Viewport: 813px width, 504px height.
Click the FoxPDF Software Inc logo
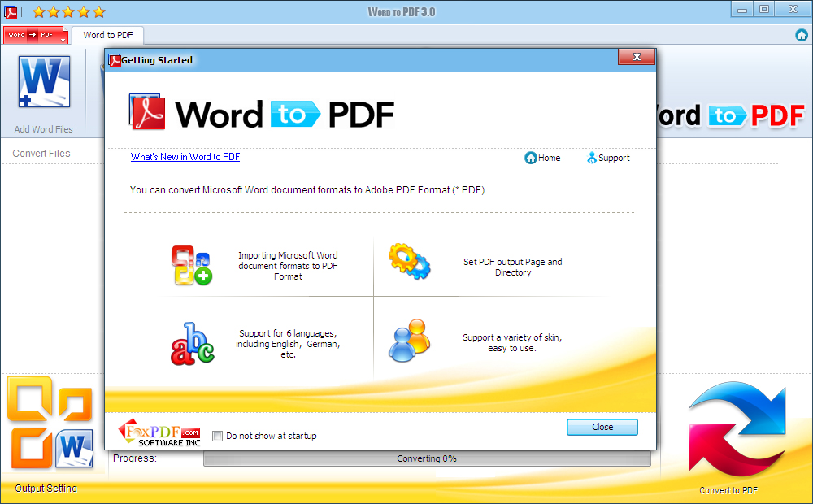(159, 432)
